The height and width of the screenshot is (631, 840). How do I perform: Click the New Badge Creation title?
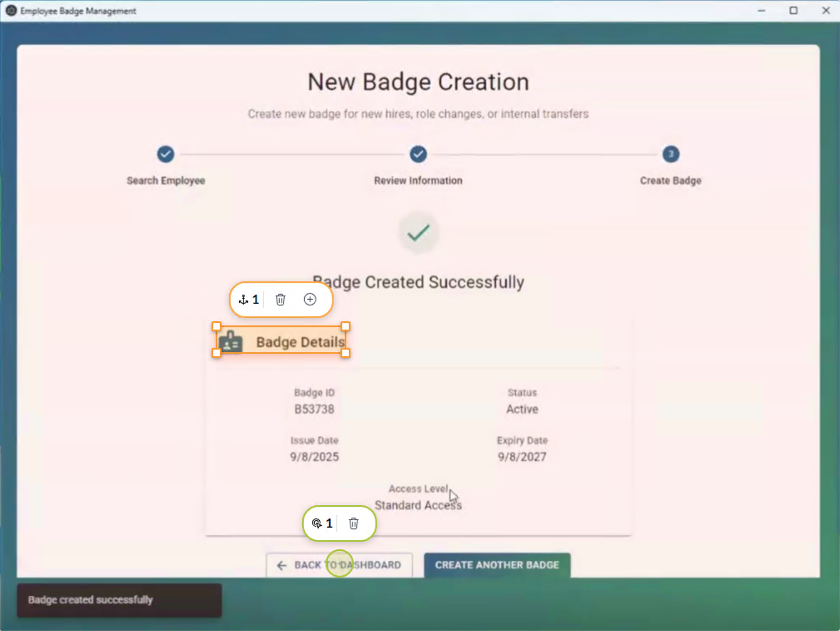(418, 82)
